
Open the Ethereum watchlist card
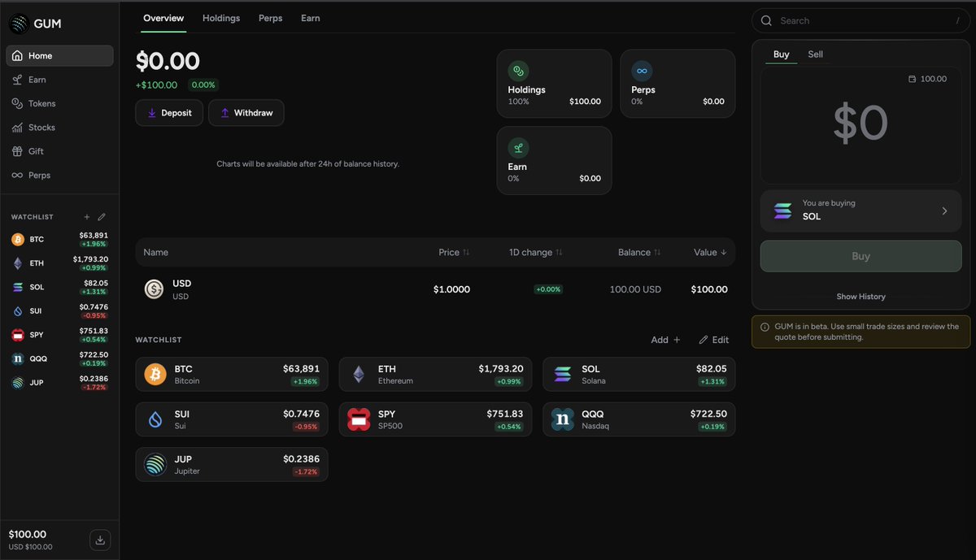click(x=436, y=375)
